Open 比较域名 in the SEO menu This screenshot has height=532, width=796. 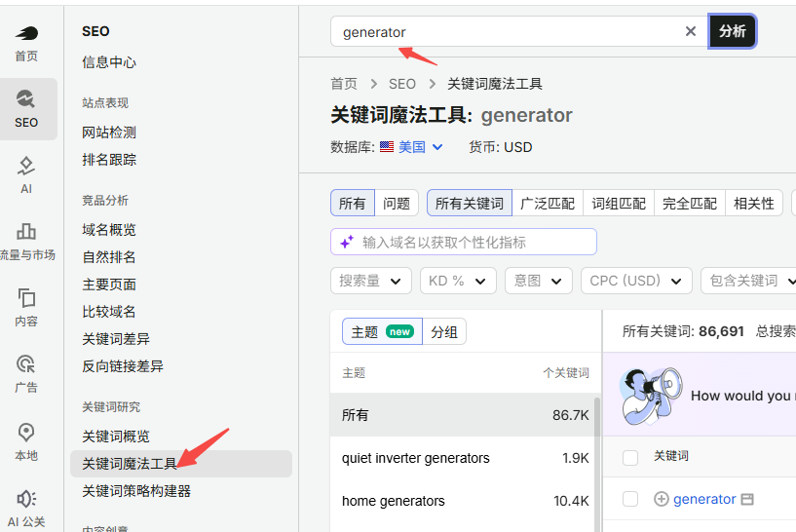[109, 312]
